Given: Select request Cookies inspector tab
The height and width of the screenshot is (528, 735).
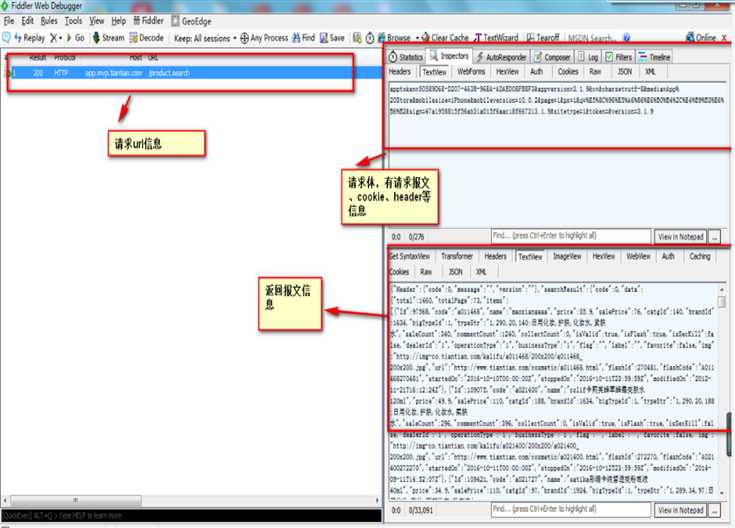Looking at the screenshot, I should coord(568,72).
